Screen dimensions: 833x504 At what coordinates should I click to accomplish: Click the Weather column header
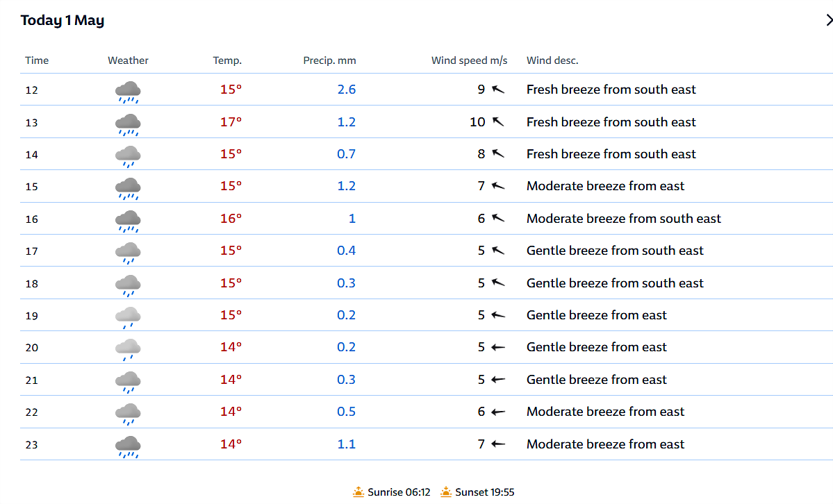click(x=128, y=60)
